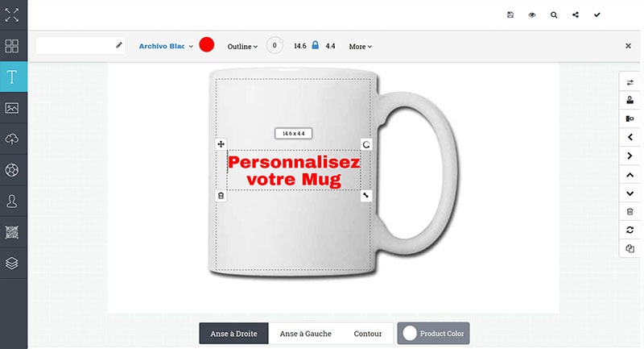Screen dimensions: 644x349
Task: Toggle the preview eye icon
Action: click(x=532, y=15)
